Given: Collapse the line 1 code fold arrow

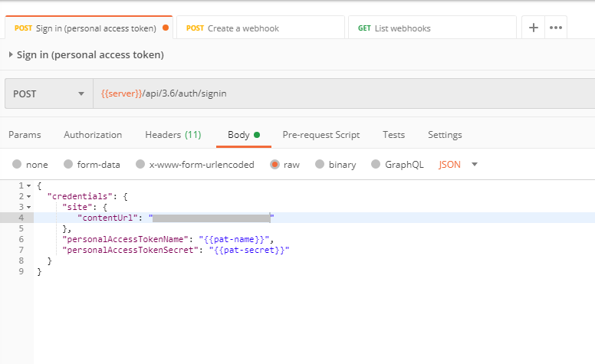Looking at the screenshot, I should tap(28, 185).
